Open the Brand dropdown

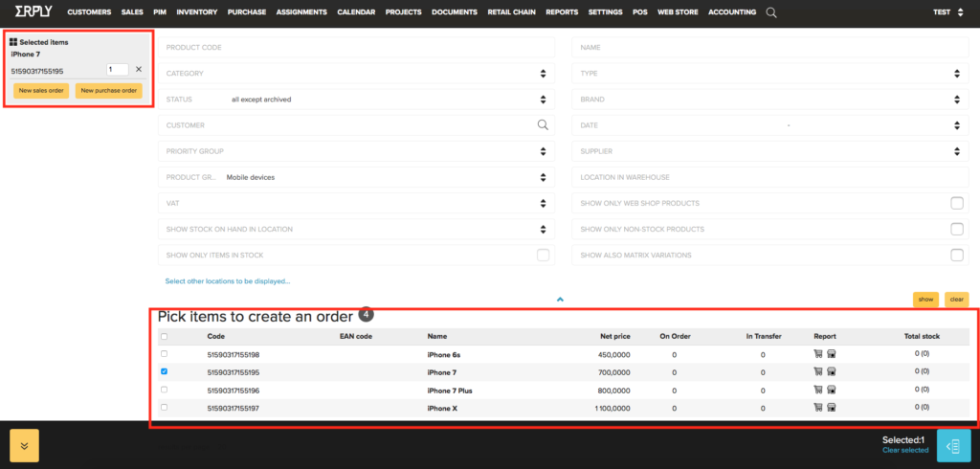[770, 99]
